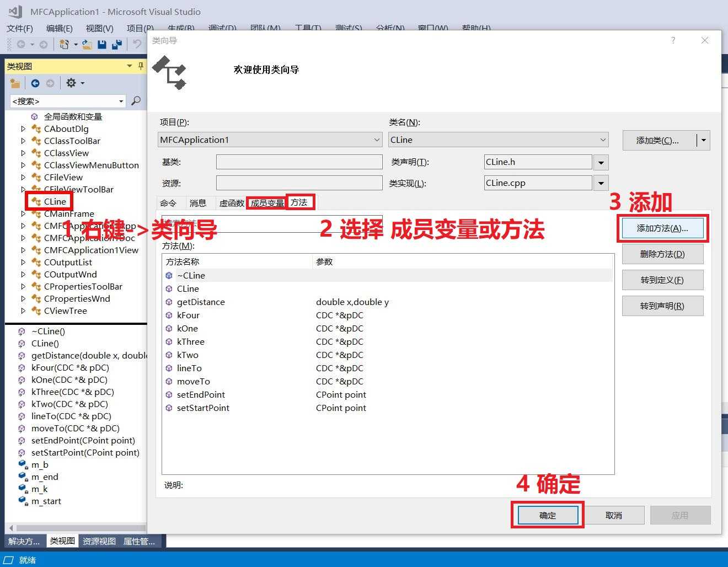Switch to the Resource View bottom tab
Viewport: 728px width, 567px height.
click(99, 541)
